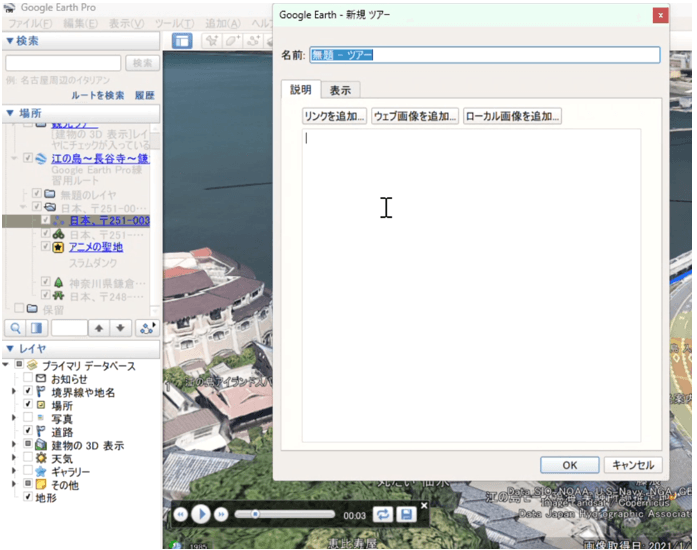Screen dimensions: 697x550
Task: Click the リンクを追加... button
Action: tap(334, 116)
